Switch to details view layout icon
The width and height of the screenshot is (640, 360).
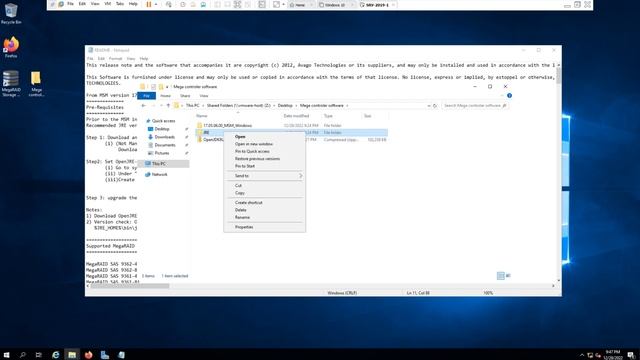point(500,276)
